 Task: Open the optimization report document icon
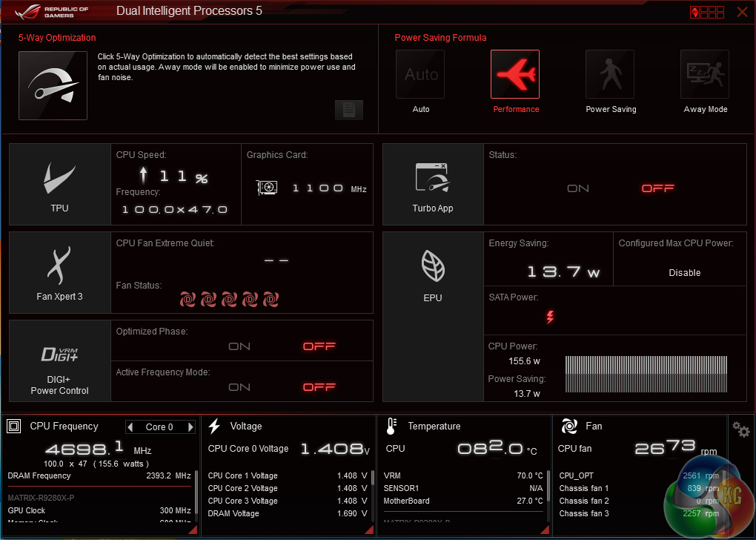[x=348, y=110]
